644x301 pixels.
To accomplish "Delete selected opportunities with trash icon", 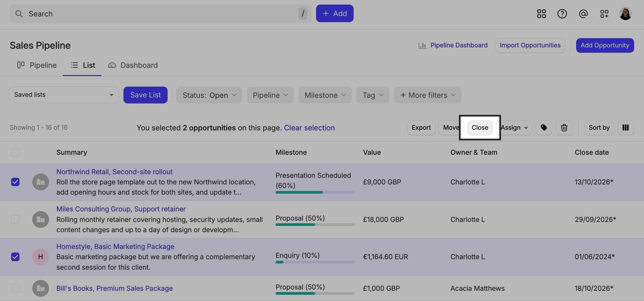I will [x=564, y=127].
